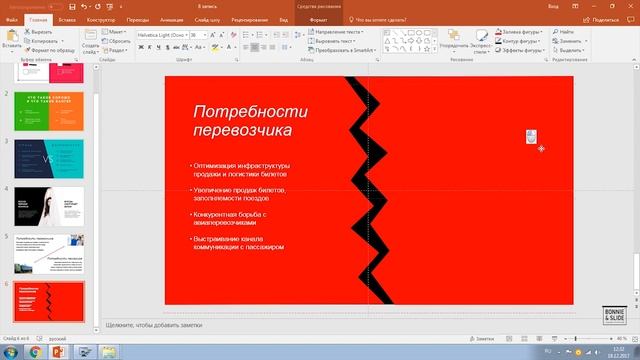
Task: Select the oval shape in shapes gallery
Action: 419,33
